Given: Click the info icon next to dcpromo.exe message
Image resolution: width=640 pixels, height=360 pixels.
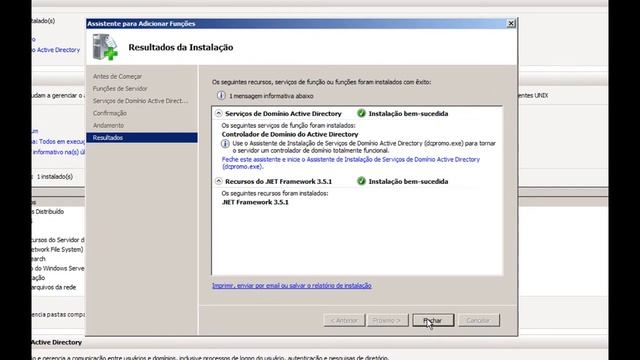Looking at the screenshot, I should tap(225, 144).
